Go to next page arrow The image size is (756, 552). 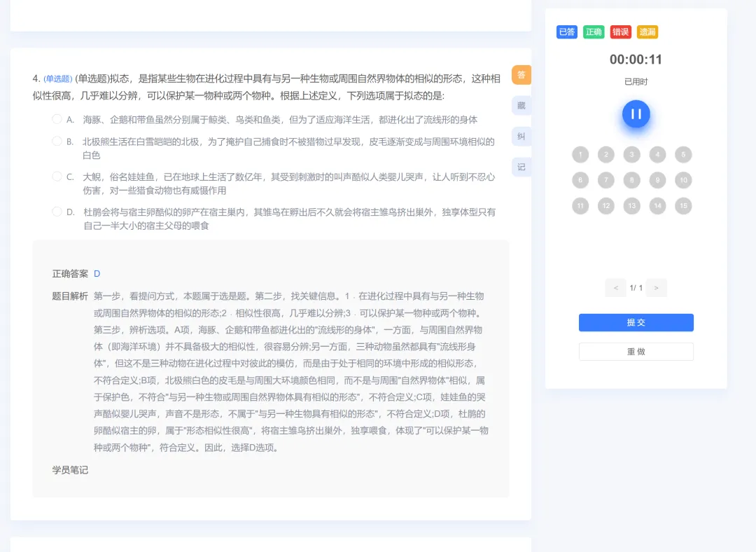(x=656, y=288)
